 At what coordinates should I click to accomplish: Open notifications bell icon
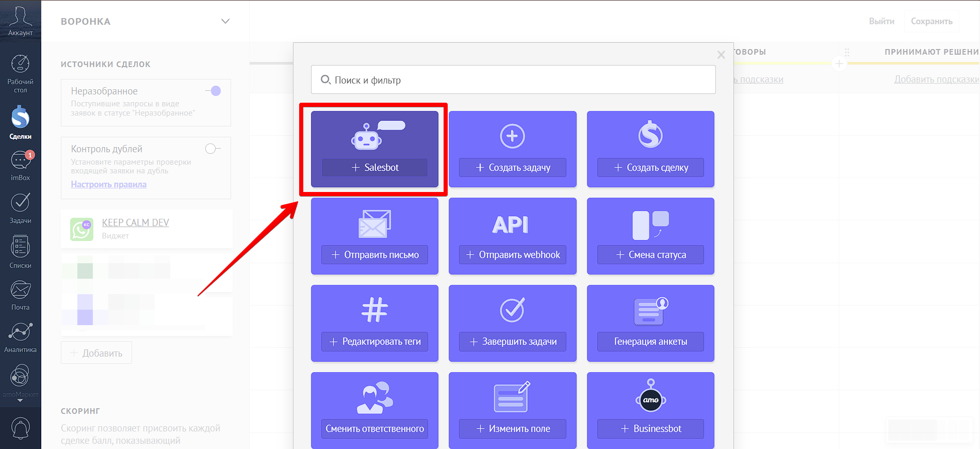click(20, 428)
